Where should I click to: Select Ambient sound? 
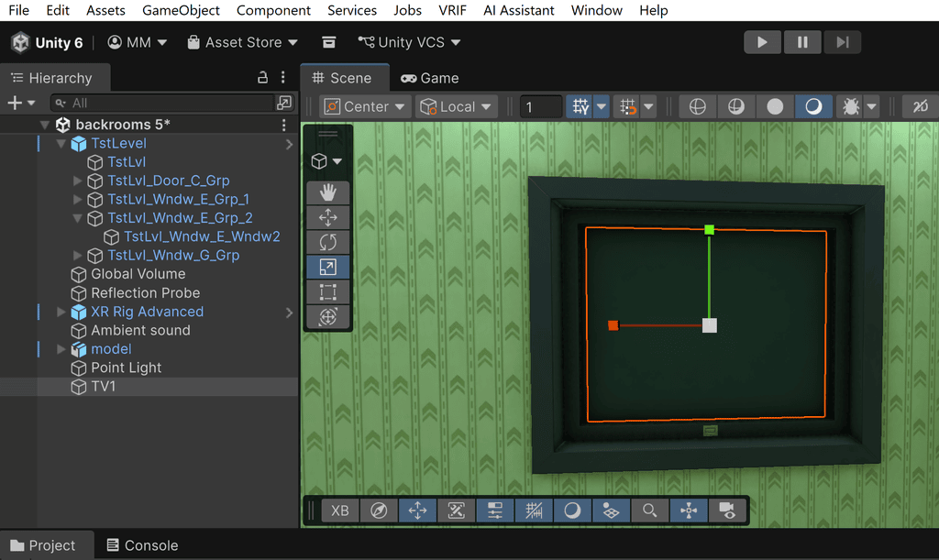pos(140,330)
